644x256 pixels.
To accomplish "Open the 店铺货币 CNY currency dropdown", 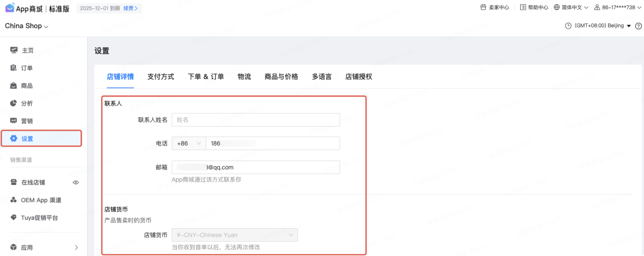I will click(235, 235).
